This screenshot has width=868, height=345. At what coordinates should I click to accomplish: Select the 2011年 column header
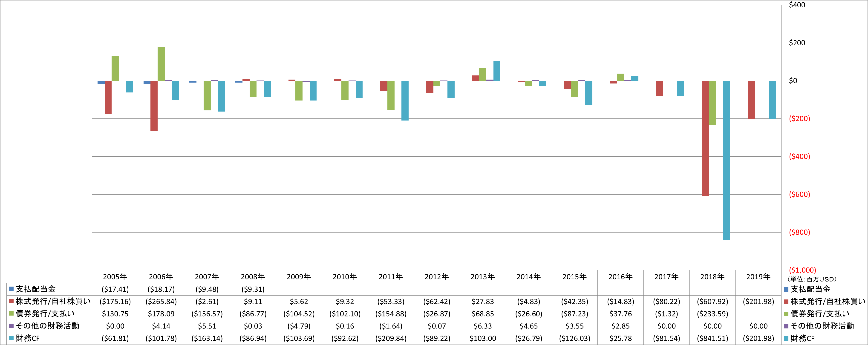(x=391, y=277)
